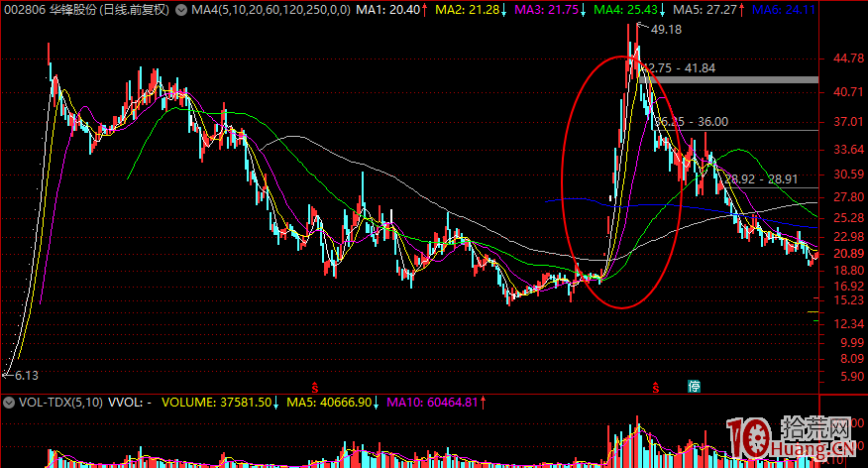Screen dimensions: 868x468
Task: Click the 6.13 low price label
Action: 26,376
